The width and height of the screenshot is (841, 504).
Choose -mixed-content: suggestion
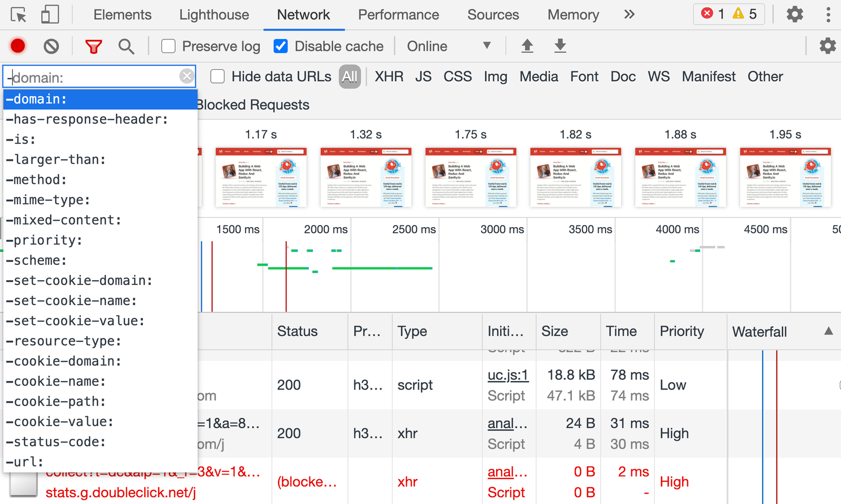pyautogui.click(x=100, y=220)
